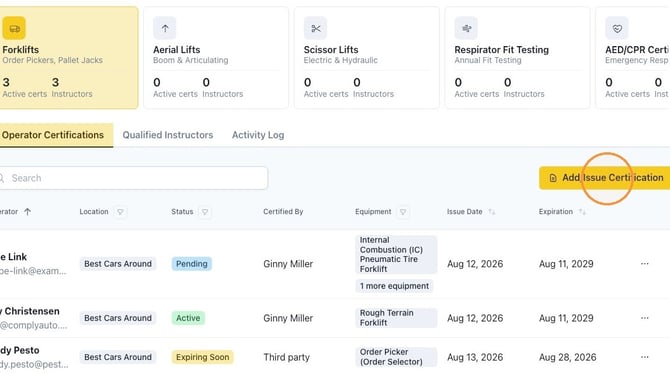Open the Status column filter
Viewport: 670px width, 374px height.
pos(205,212)
